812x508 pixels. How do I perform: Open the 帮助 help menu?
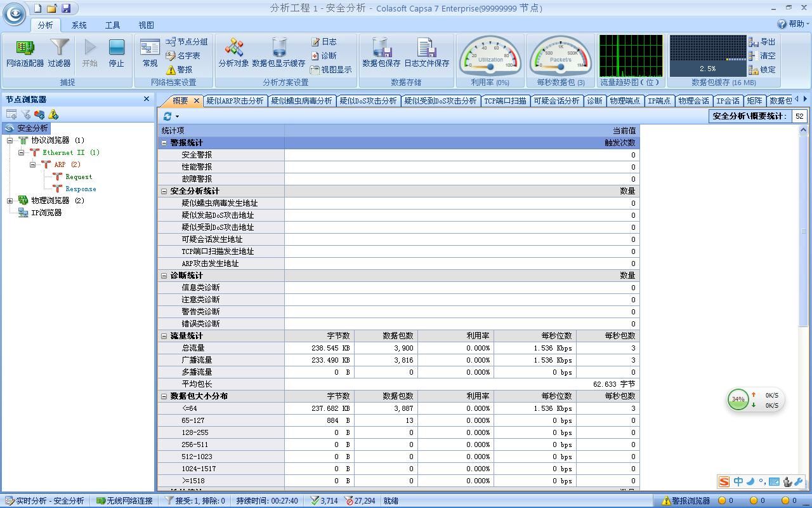click(x=793, y=24)
